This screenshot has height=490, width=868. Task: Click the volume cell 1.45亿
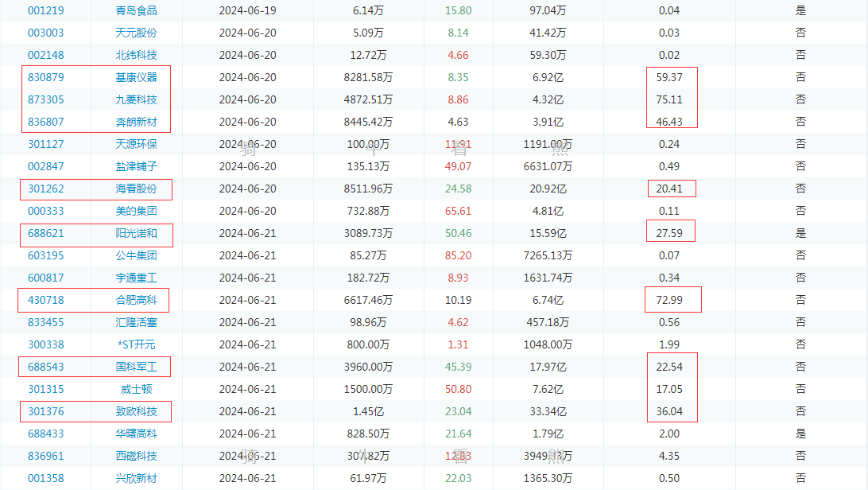368,411
